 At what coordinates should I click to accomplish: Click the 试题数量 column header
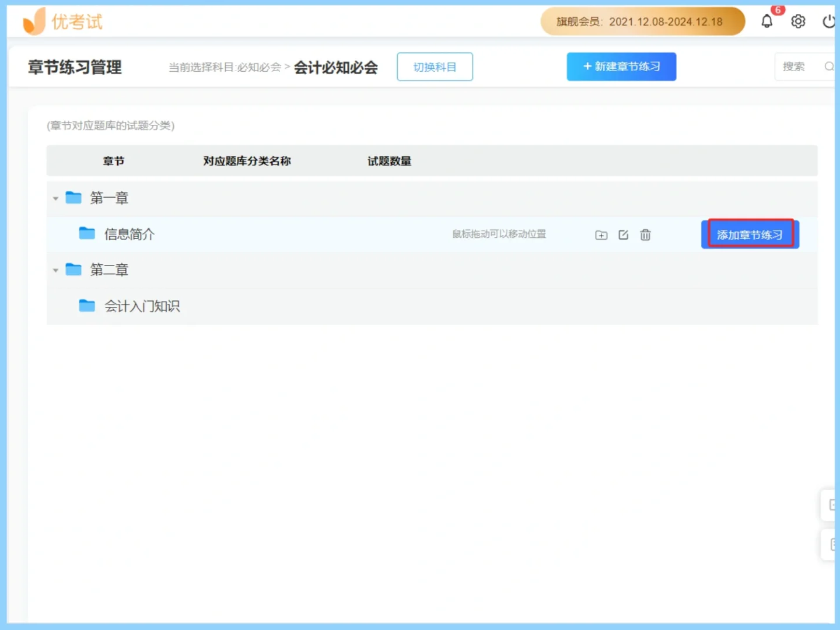point(389,161)
